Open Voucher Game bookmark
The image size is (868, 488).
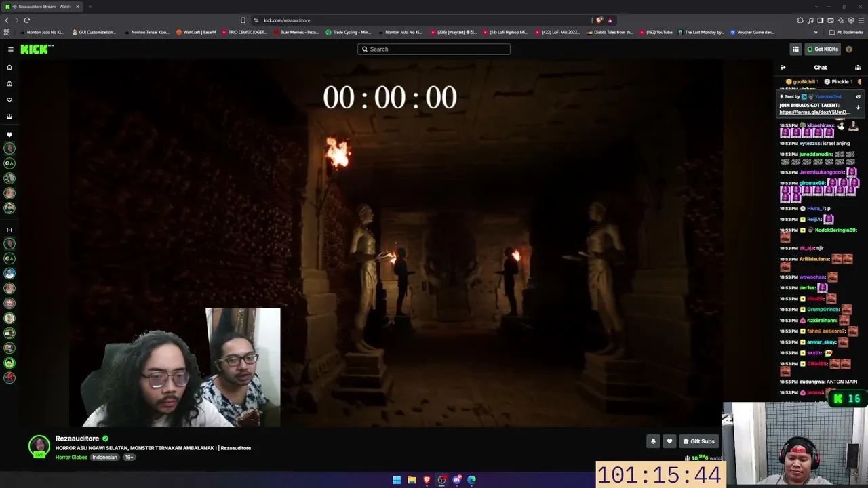click(x=752, y=32)
